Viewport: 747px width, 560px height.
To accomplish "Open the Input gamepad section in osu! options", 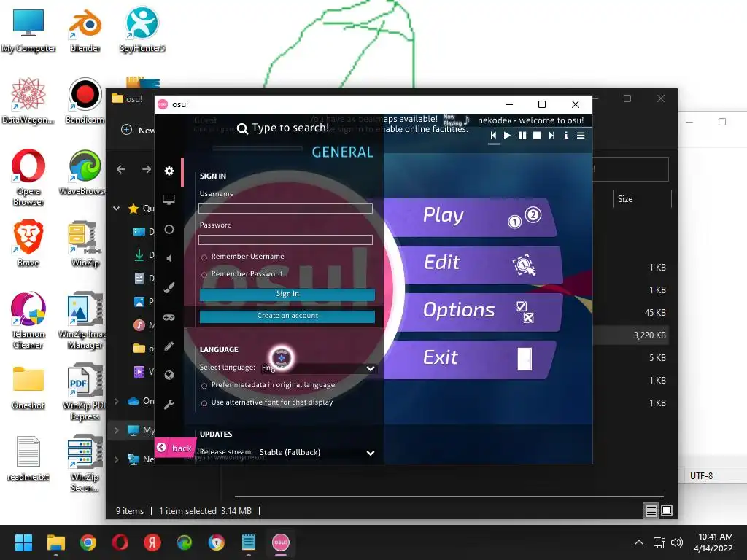I will tap(169, 317).
